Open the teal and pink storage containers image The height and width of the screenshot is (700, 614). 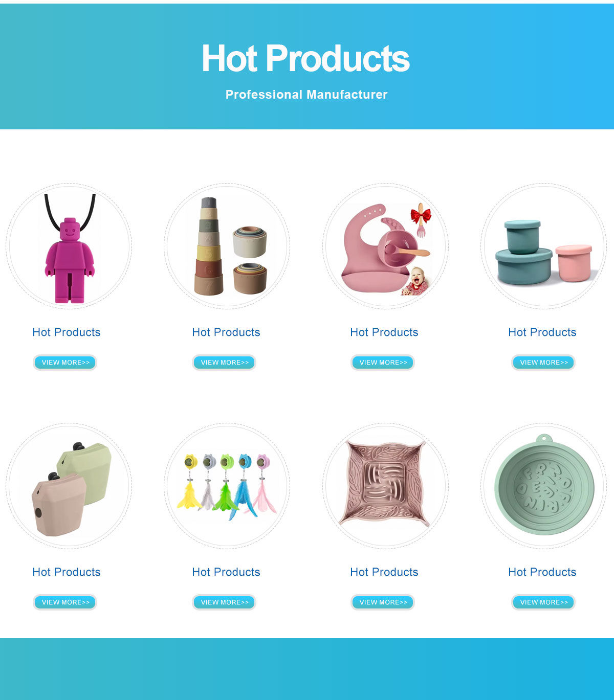tap(543, 246)
